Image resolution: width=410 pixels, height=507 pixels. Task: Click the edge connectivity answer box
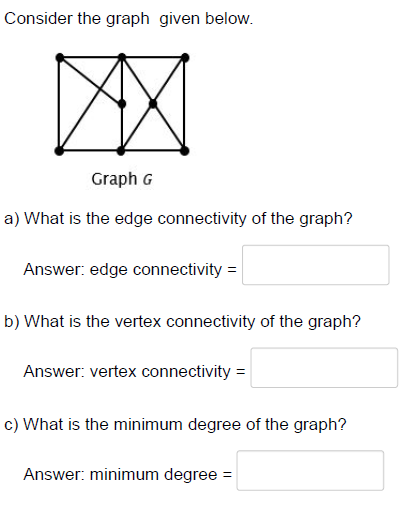coord(315,265)
